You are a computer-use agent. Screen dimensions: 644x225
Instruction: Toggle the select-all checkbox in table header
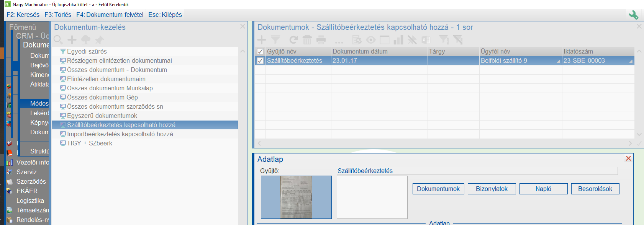pos(261,51)
